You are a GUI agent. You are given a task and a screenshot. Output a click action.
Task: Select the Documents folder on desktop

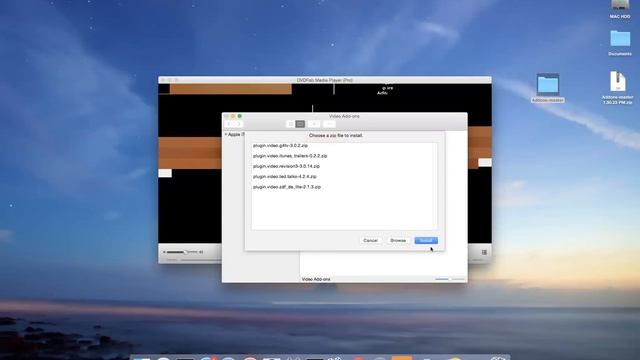pos(620,43)
